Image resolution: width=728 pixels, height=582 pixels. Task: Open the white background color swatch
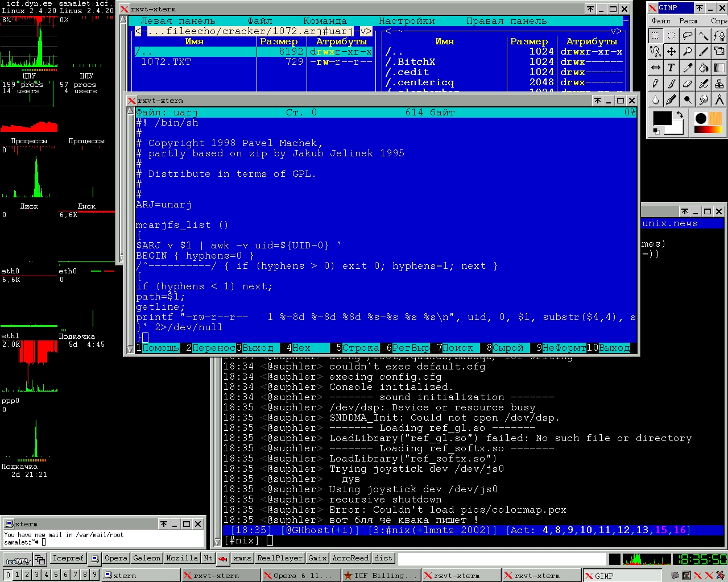click(677, 128)
